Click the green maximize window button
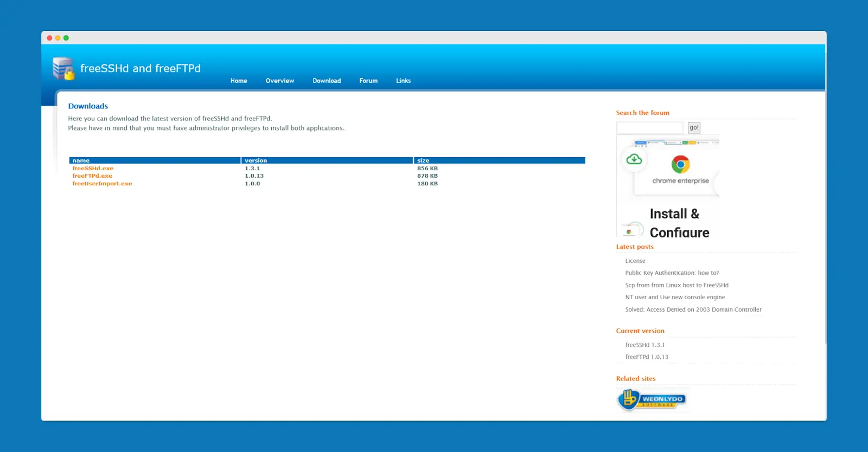The image size is (868, 452). (x=66, y=38)
